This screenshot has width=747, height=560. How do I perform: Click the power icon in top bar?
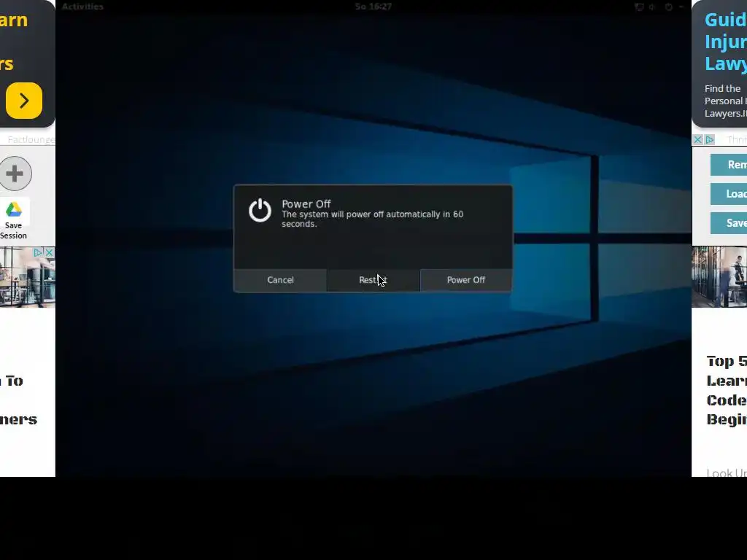pyautogui.click(x=669, y=7)
